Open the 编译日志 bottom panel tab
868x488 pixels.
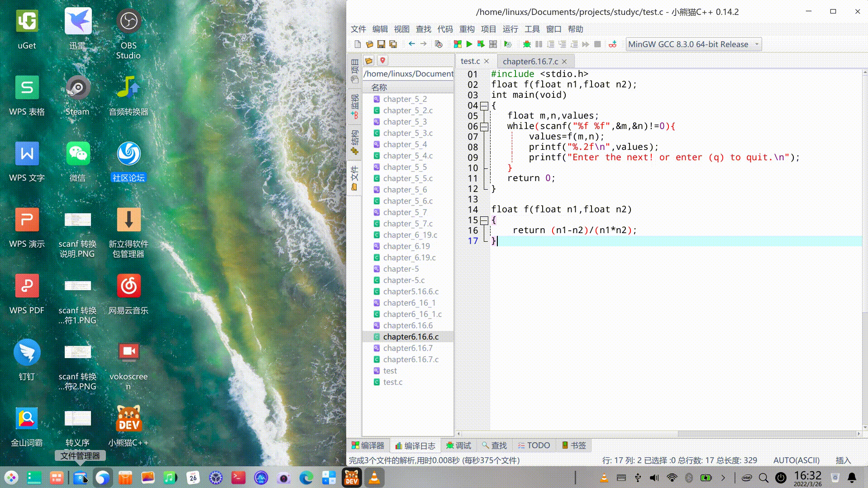(415, 445)
